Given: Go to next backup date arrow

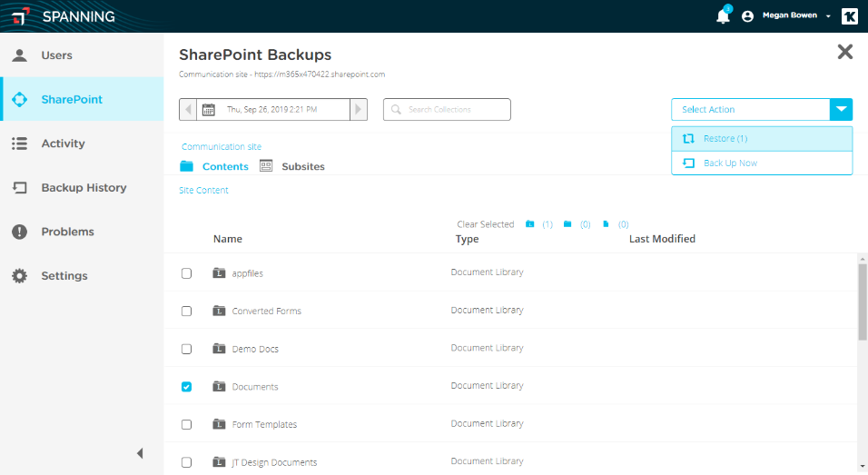Looking at the screenshot, I should [358, 110].
